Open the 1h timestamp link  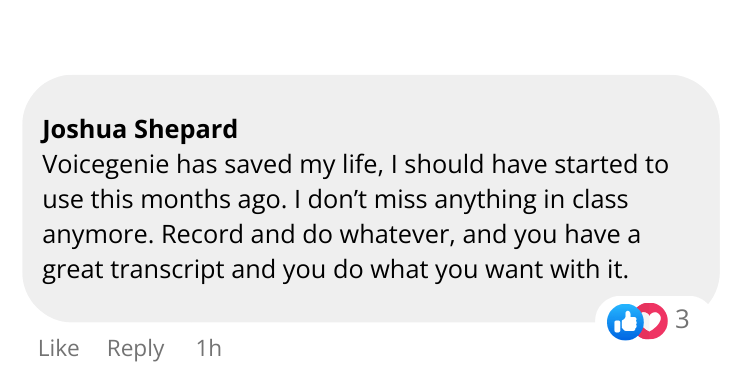208,348
